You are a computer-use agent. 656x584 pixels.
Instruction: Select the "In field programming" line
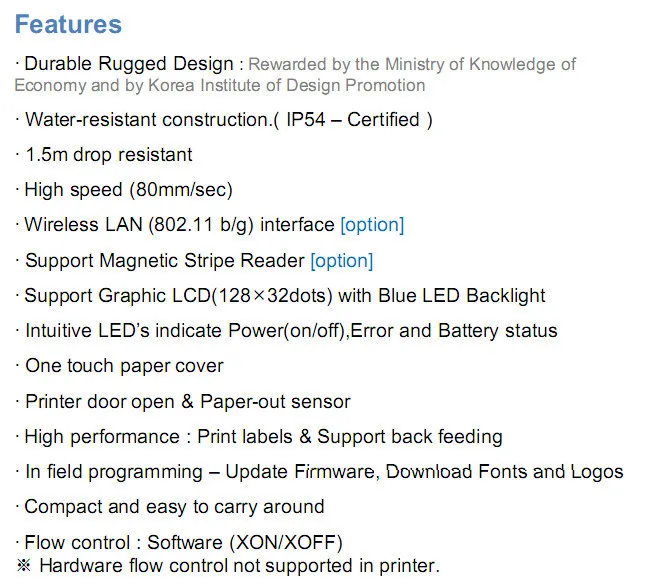click(323, 472)
